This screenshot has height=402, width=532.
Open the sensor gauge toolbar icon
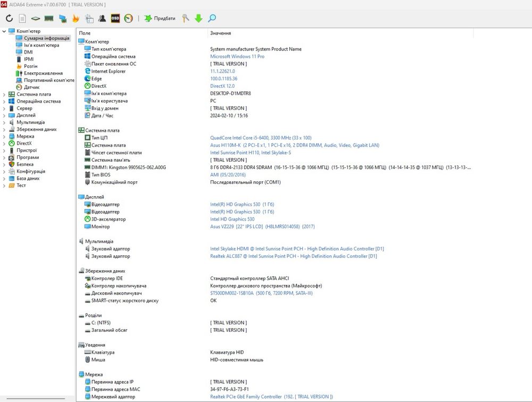tap(129, 18)
